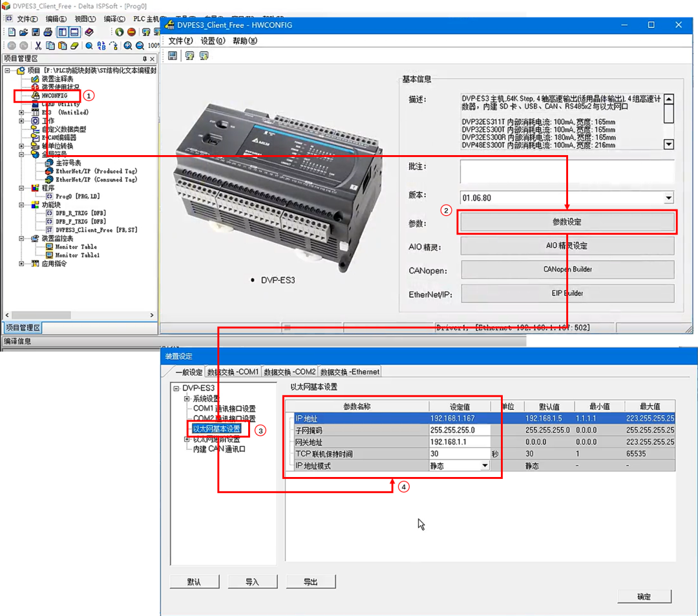Expand the 工作 tree node
698x616 pixels.
(21, 121)
